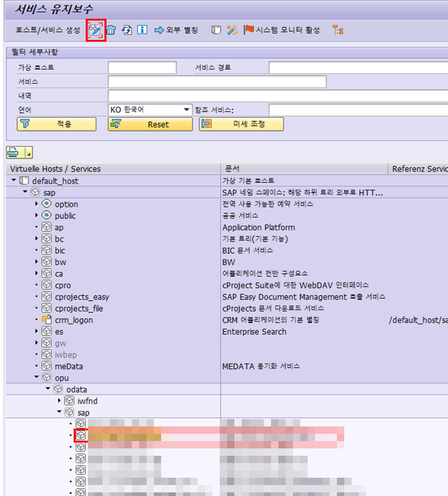The height and width of the screenshot is (496, 448).
Task: Click the cube icon beside es
Action: 46,331
